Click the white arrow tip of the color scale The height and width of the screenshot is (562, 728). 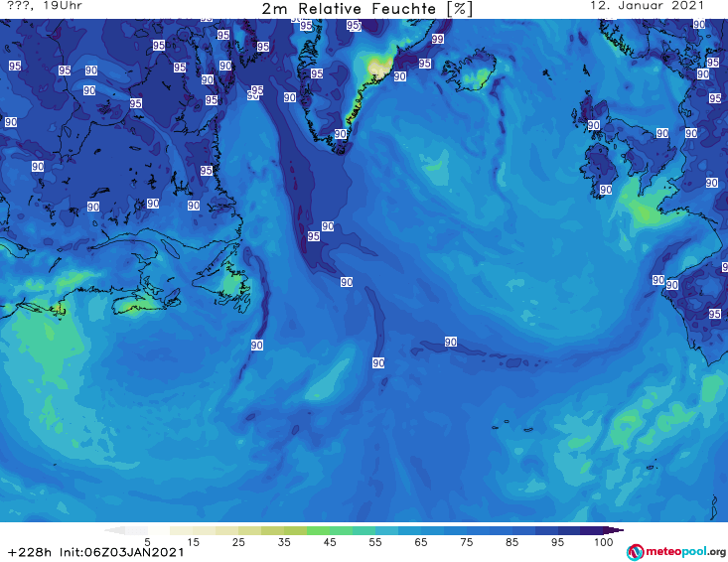tap(114, 530)
